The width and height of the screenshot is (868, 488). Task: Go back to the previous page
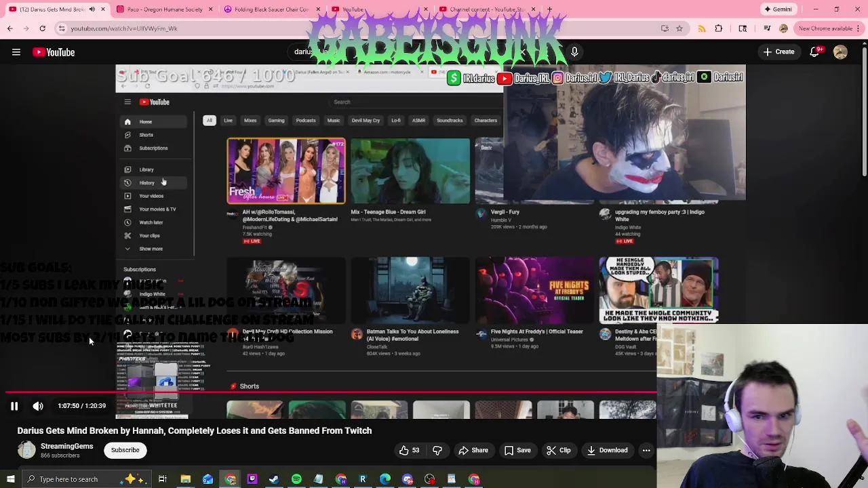click(x=9, y=28)
